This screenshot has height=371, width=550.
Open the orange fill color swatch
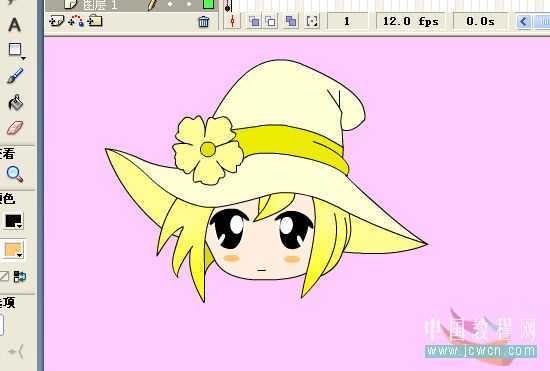coord(14,250)
